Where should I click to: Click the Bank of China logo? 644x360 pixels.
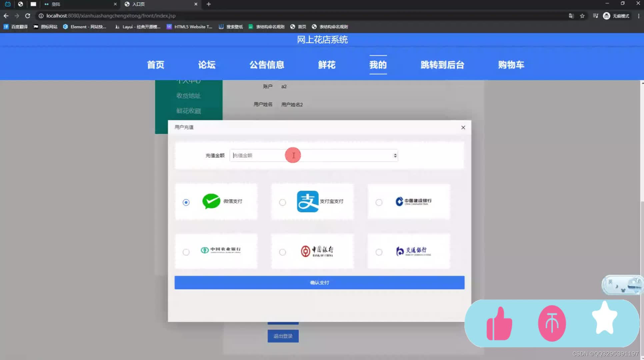point(317,251)
